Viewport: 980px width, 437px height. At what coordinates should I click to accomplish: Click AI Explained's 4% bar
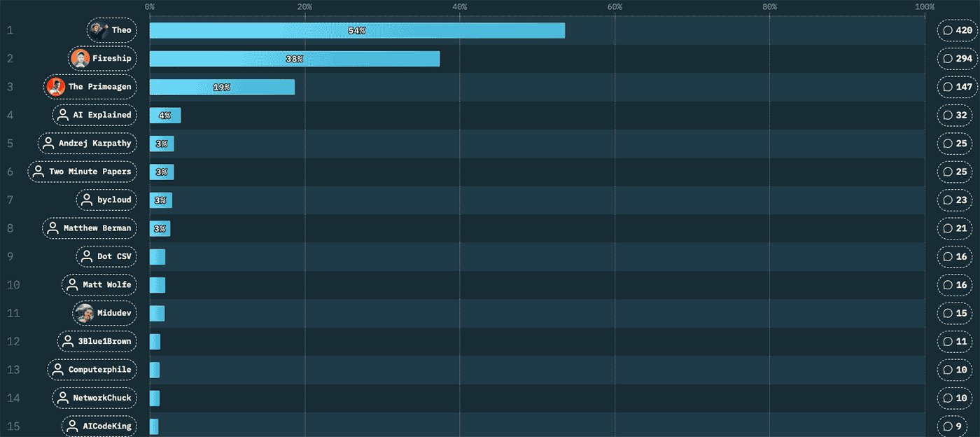[x=165, y=115]
